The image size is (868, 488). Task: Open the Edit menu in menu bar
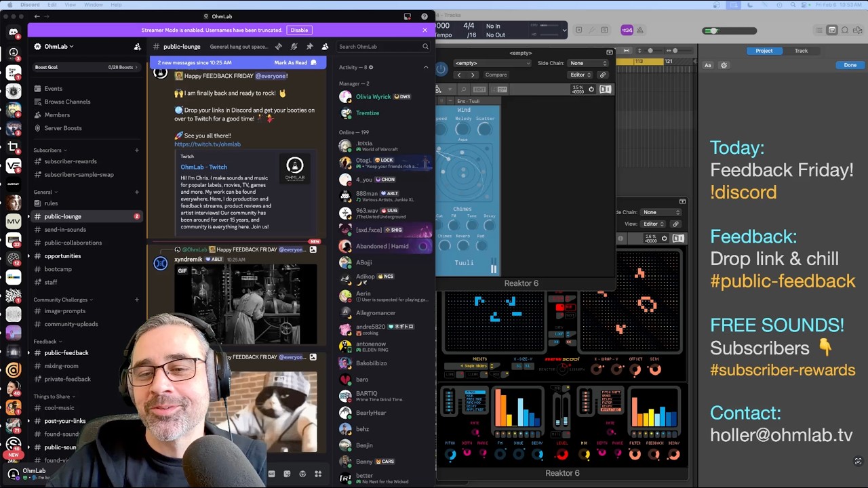tap(52, 5)
